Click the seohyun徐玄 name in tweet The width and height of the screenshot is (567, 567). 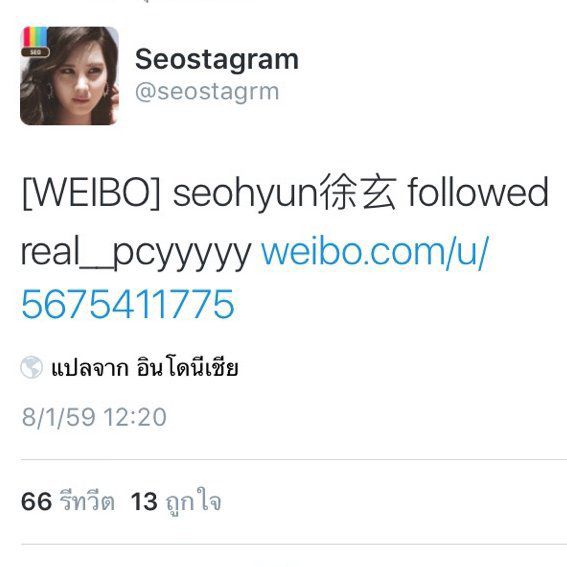pos(285,193)
